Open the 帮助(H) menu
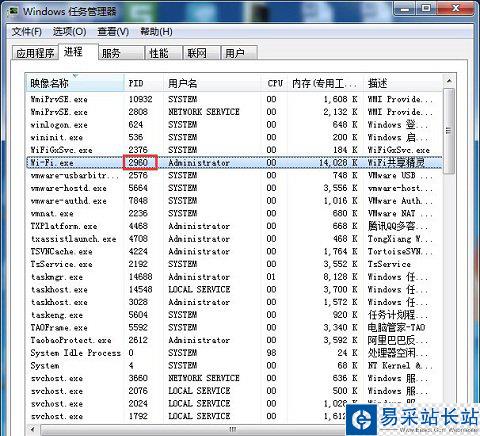Screen dimensions: 480x436 coord(156,32)
